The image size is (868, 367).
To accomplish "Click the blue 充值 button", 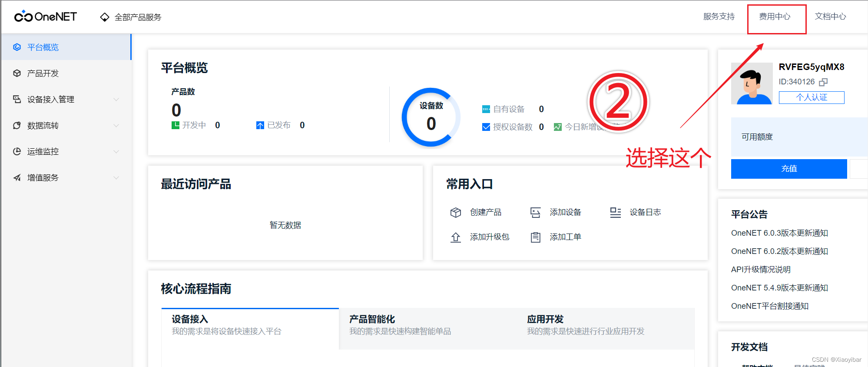I will click(x=789, y=169).
